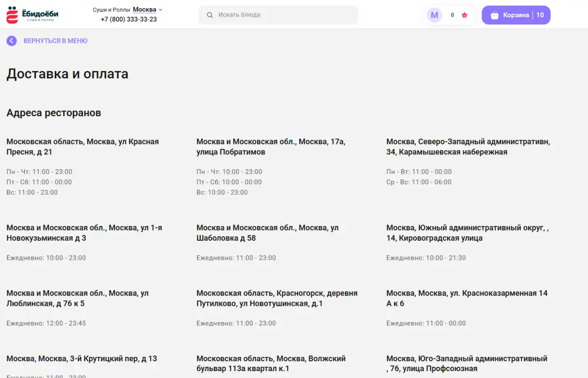Focus the 'Искать блюда' search field

coord(278,15)
